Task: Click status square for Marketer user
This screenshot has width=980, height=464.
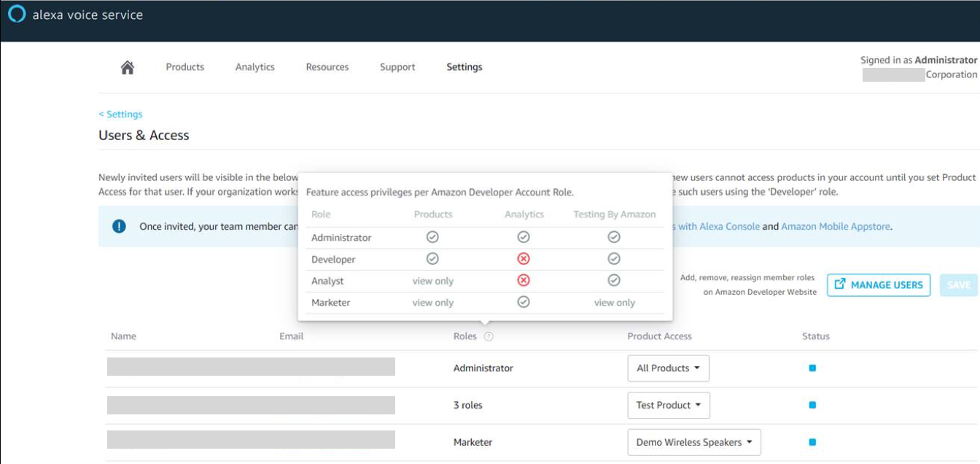Action: (812, 442)
